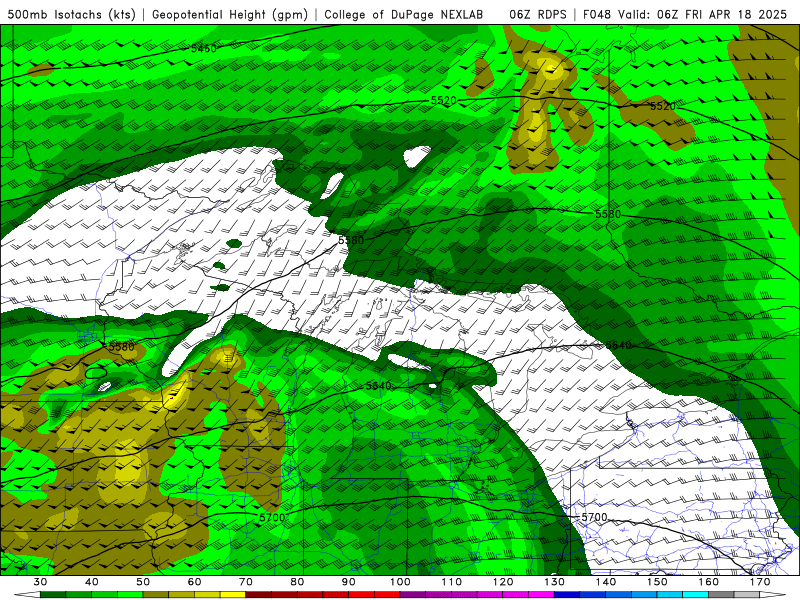Click the 30 kts tick label on the color bar
This screenshot has height=600, width=800.
tap(40, 582)
